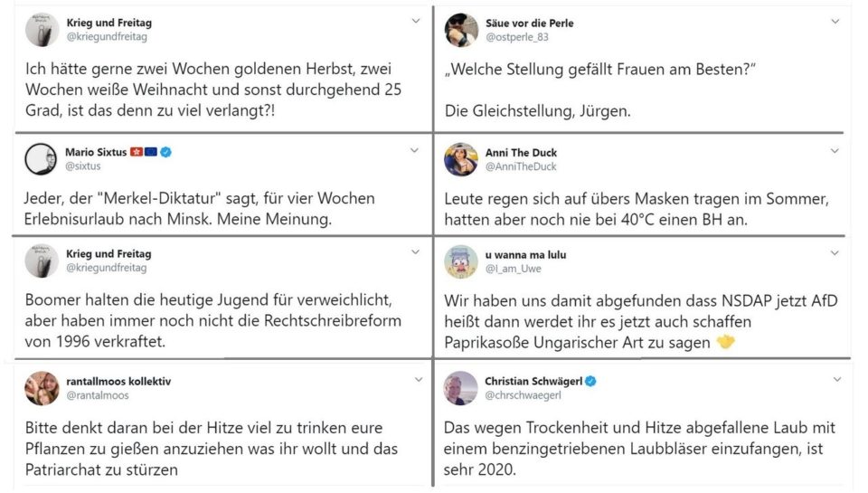Click Anni The Duck profile avatar
Image resolution: width=868 pixels, height=493 pixels.
coord(461,159)
